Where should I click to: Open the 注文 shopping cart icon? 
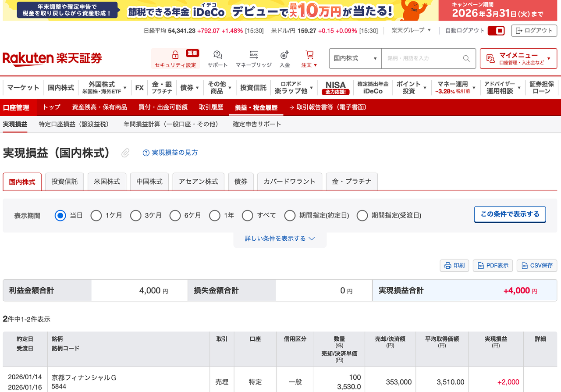coord(309,55)
